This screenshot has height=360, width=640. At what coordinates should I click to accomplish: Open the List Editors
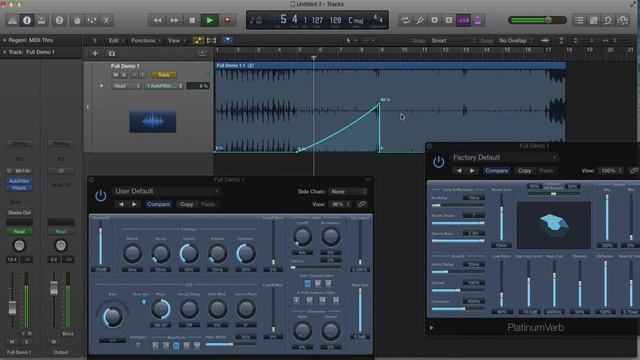pyautogui.click(x=579, y=20)
